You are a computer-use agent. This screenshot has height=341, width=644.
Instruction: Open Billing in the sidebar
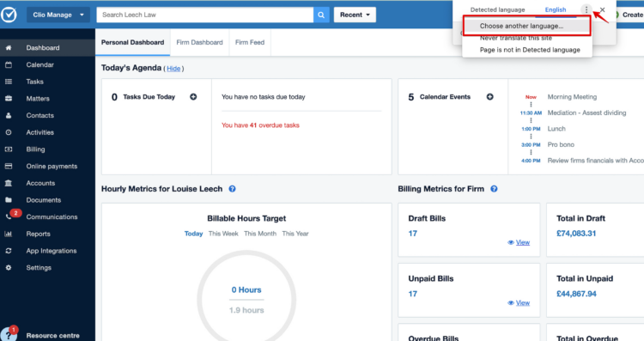[36, 149]
